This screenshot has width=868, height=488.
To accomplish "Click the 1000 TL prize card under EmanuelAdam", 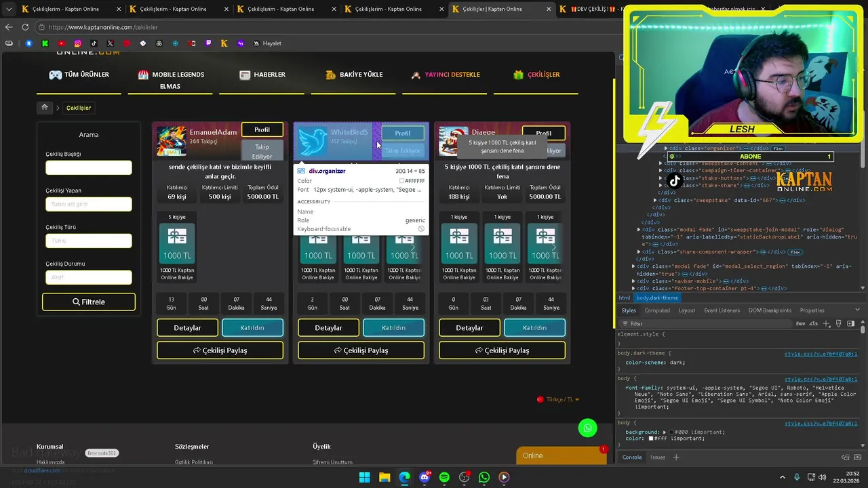I will pyautogui.click(x=177, y=244).
